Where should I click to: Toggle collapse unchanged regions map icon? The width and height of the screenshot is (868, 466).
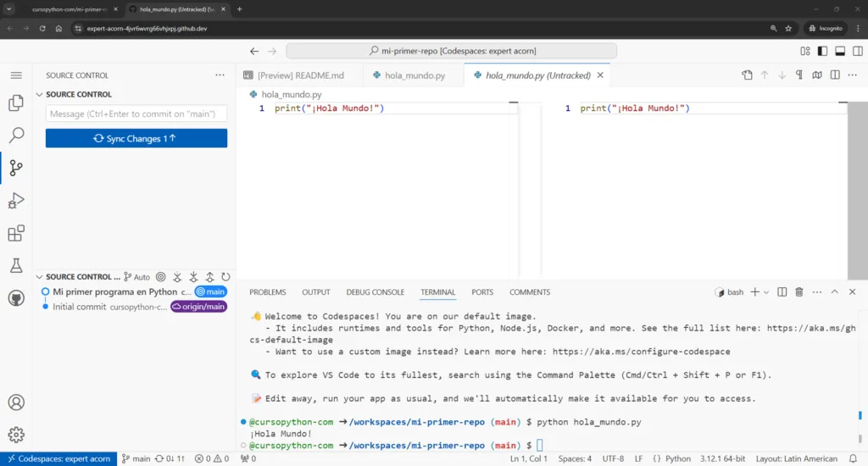(817, 75)
